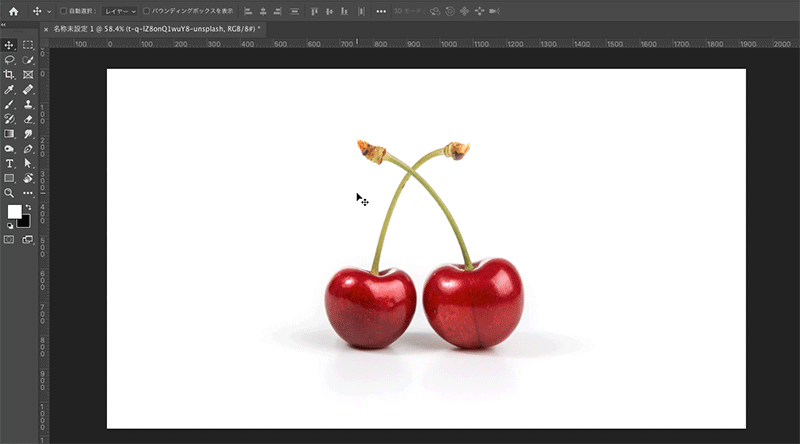Change the screen mode
Viewport: 800px width, 444px height.
28,240
